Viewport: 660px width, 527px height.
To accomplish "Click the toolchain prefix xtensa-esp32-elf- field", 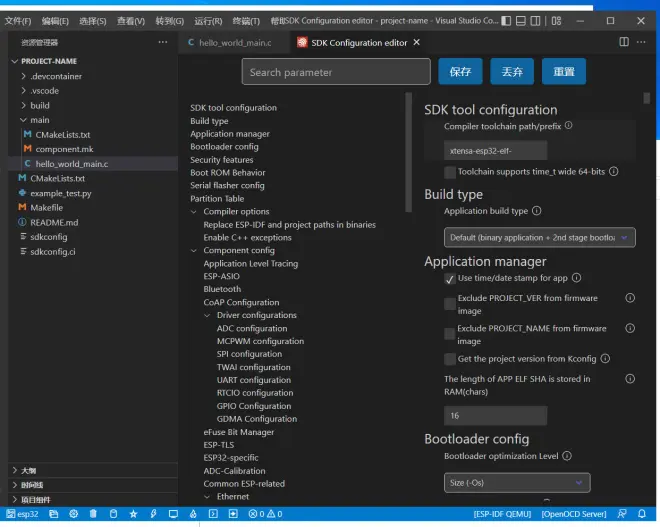I will point(495,151).
